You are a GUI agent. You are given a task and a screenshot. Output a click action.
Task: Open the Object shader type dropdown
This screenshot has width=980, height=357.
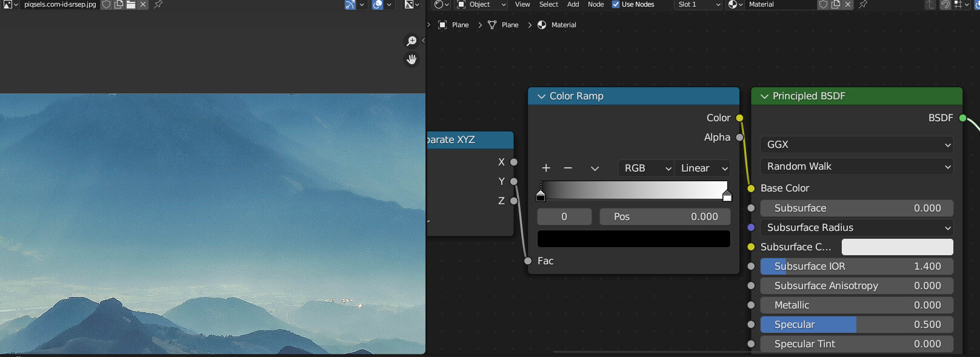(x=482, y=4)
